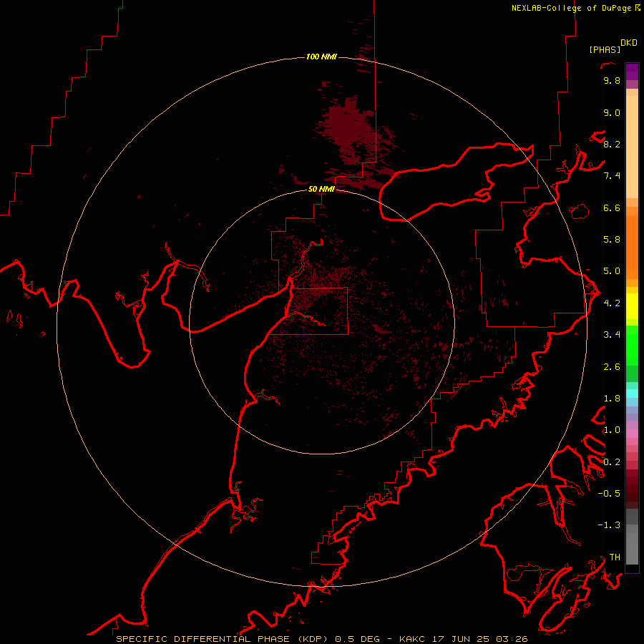The image size is (644, 644).
Task: Click the 0.5 DEG elevation angle text
Action: (x=358, y=639)
